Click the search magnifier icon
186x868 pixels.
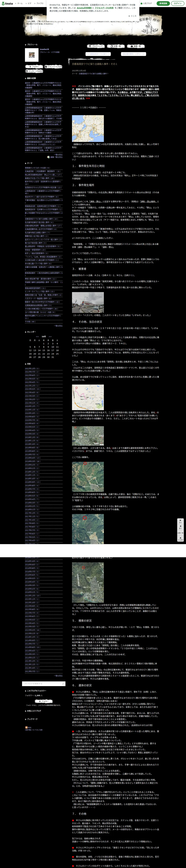point(63,684)
